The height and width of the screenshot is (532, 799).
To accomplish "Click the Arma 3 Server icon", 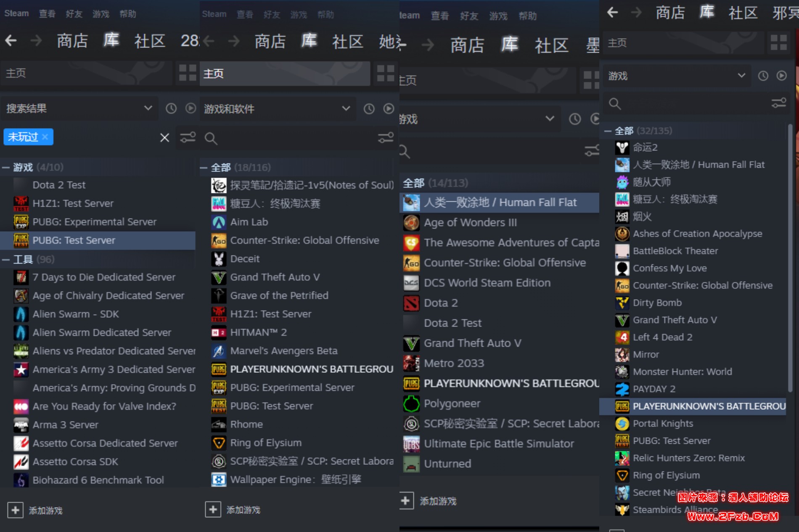I will coord(21,425).
